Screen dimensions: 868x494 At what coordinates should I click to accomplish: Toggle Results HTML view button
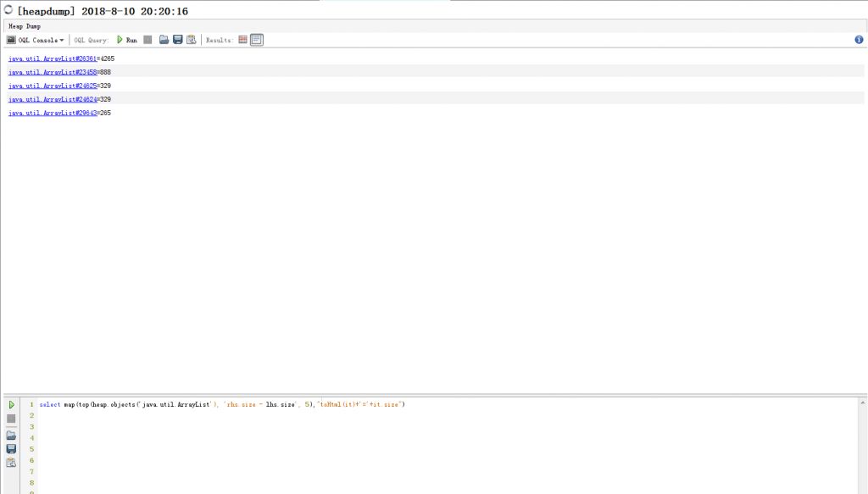pyautogui.click(x=257, y=40)
